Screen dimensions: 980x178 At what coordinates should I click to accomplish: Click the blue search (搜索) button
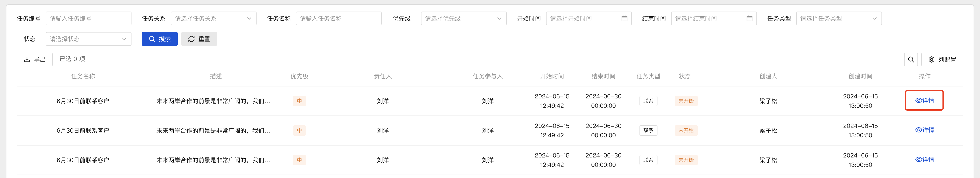159,39
